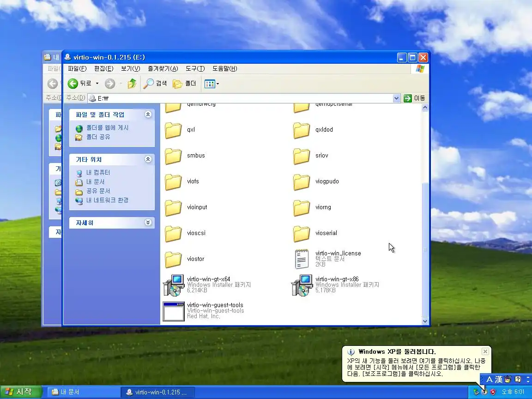The height and width of the screenshot is (399, 532).
Task: Click the Windows flag logo in the toolbar corner
Action: (x=420, y=68)
